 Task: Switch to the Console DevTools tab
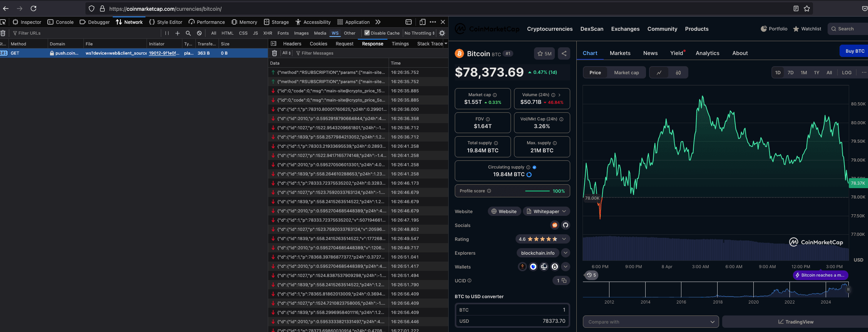(x=60, y=22)
